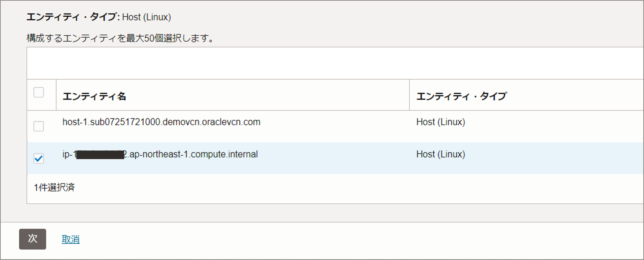Image resolution: width=644 pixels, height=260 pixels.
Task: Click the エンティティ・タイプ column header
Action: click(x=462, y=96)
